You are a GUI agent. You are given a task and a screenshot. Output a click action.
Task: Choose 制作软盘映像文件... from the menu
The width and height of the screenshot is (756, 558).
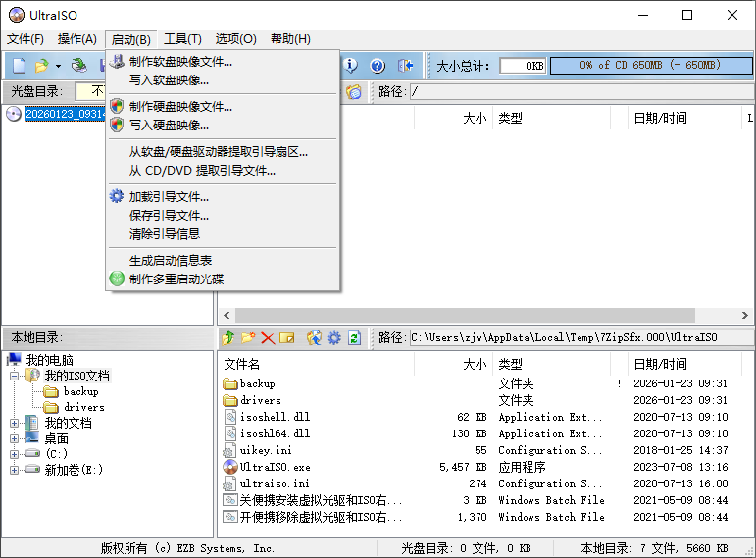pyautogui.click(x=223, y=62)
